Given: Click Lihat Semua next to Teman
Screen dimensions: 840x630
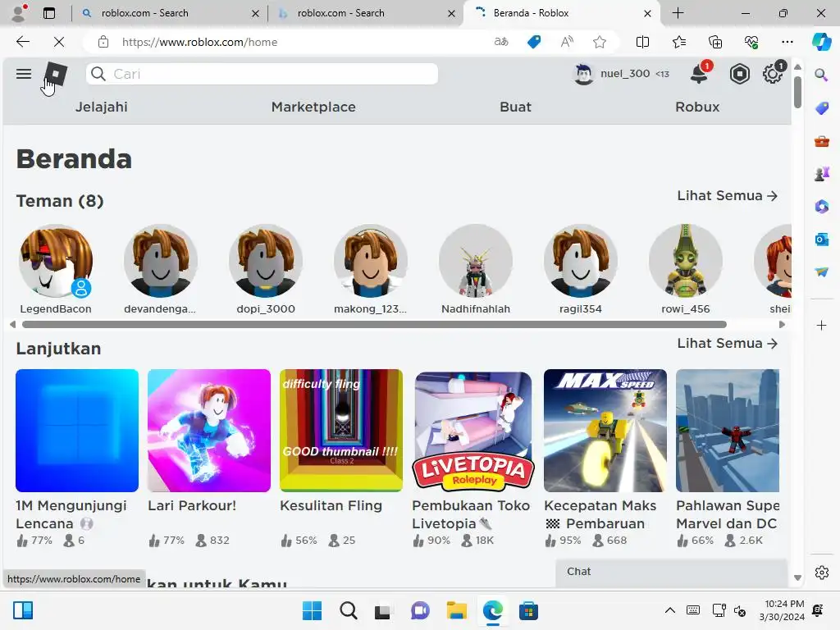Looking at the screenshot, I should pyautogui.click(x=727, y=195).
